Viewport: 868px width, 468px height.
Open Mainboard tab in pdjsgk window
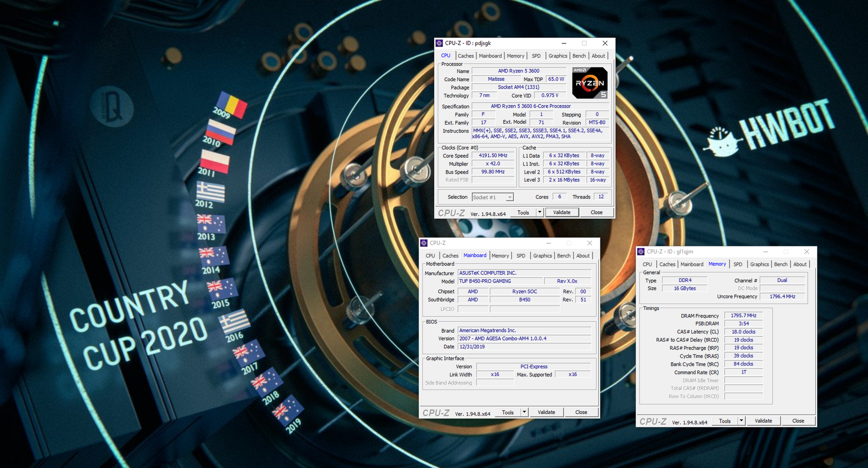pyautogui.click(x=490, y=56)
